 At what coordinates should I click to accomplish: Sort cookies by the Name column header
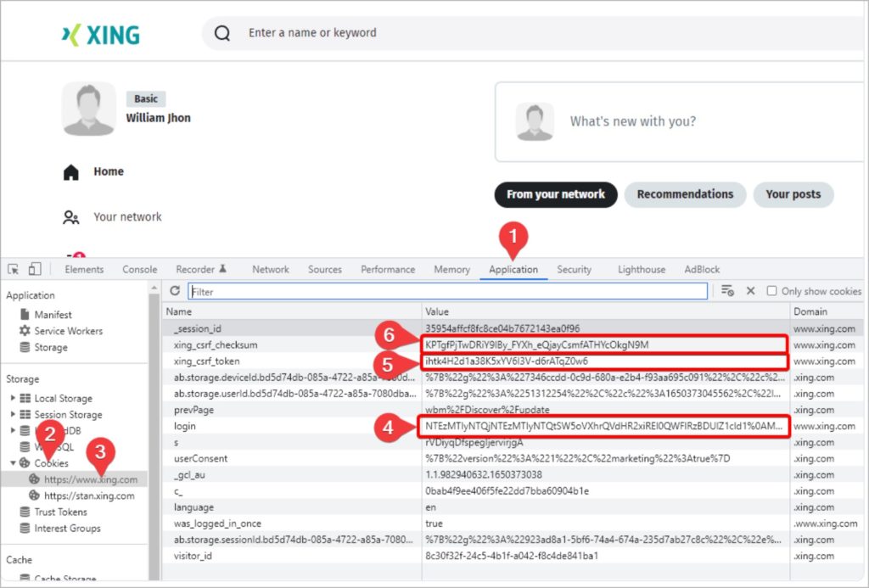[292, 311]
